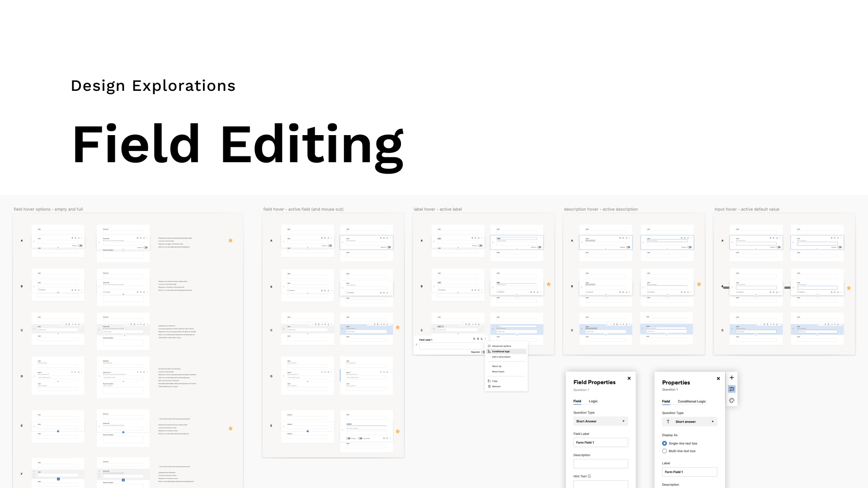
Task: Open the three-dot menu on the Field Label 1 card
Action: pos(485,339)
